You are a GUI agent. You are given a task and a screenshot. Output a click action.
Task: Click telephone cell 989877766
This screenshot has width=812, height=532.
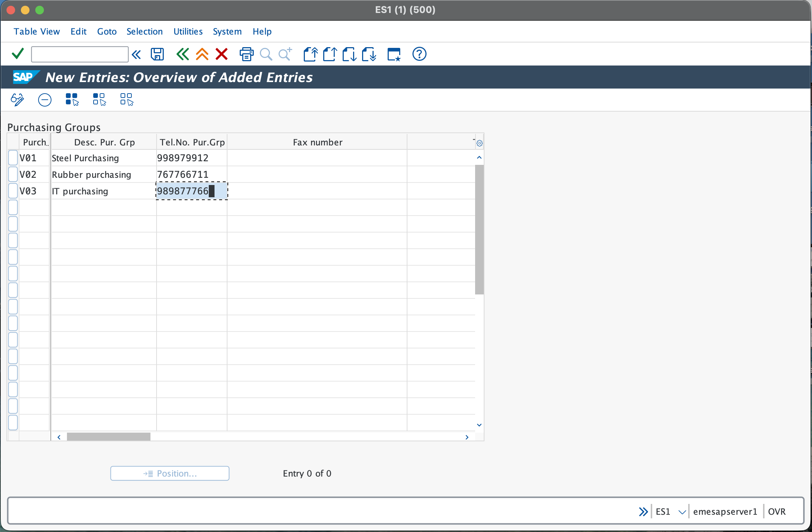pyautogui.click(x=191, y=191)
